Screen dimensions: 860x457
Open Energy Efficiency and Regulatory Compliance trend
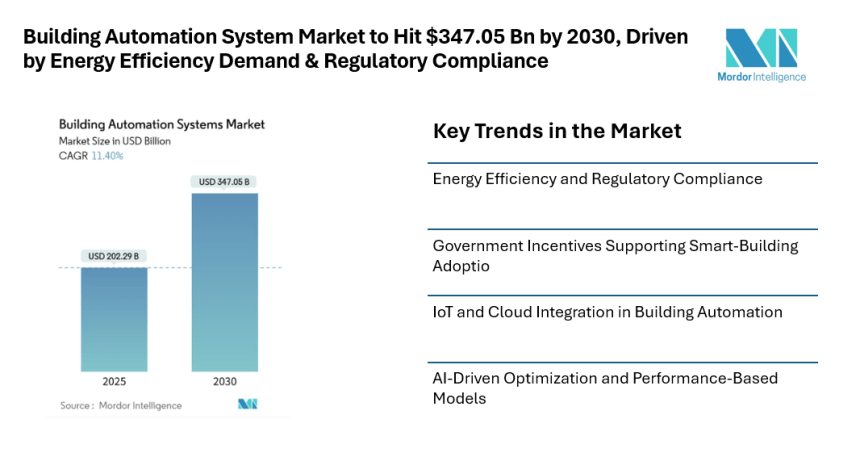click(x=597, y=179)
